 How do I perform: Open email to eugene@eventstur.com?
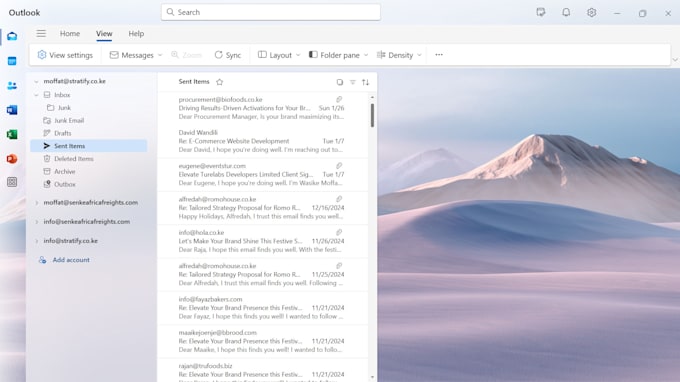coord(263,175)
